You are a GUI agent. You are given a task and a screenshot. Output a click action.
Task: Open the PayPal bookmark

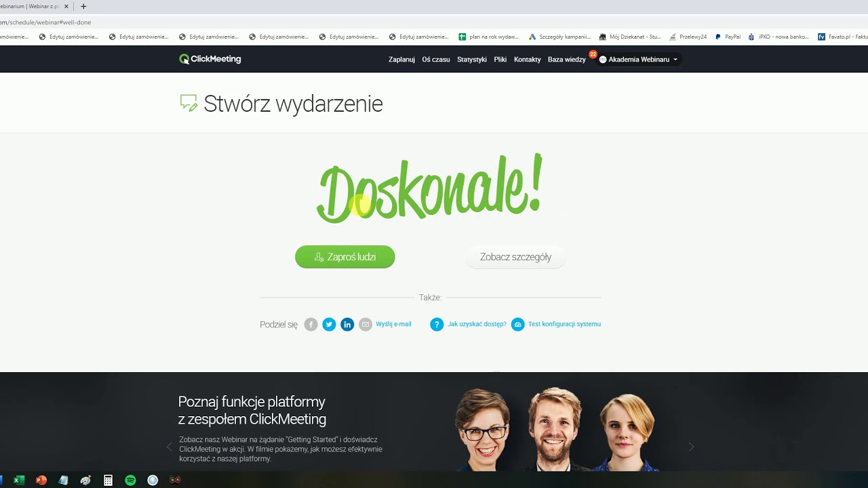tap(728, 37)
